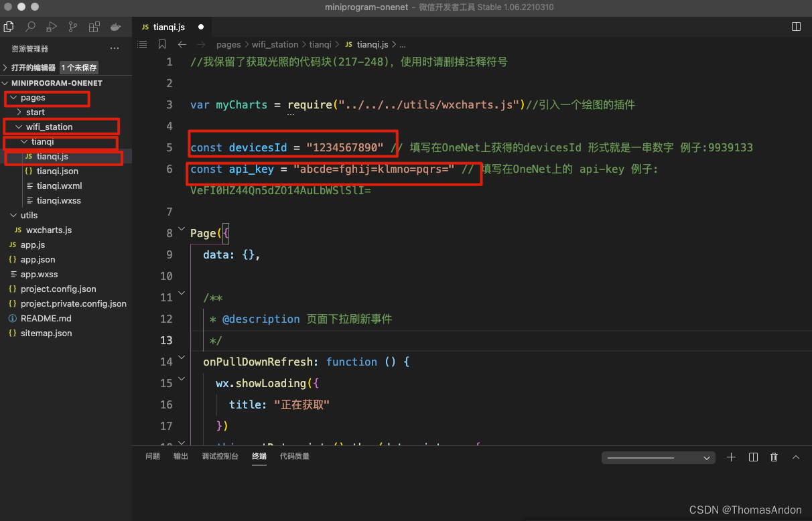The width and height of the screenshot is (812, 521).
Task: Click the 资源管理器 panel title
Action: [29, 49]
